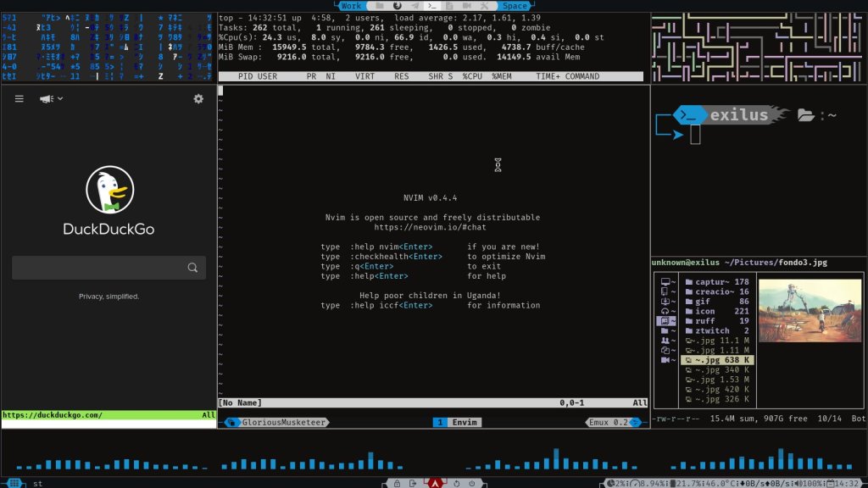Open the ztwitch folder in ranger
The width and height of the screenshot is (868, 488).
pos(716,330)
